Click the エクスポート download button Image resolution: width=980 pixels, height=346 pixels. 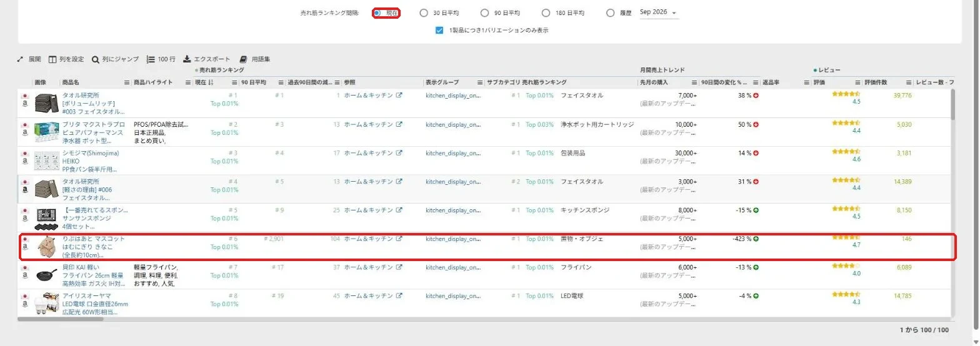pyautogui.click(x=207, y=59)
